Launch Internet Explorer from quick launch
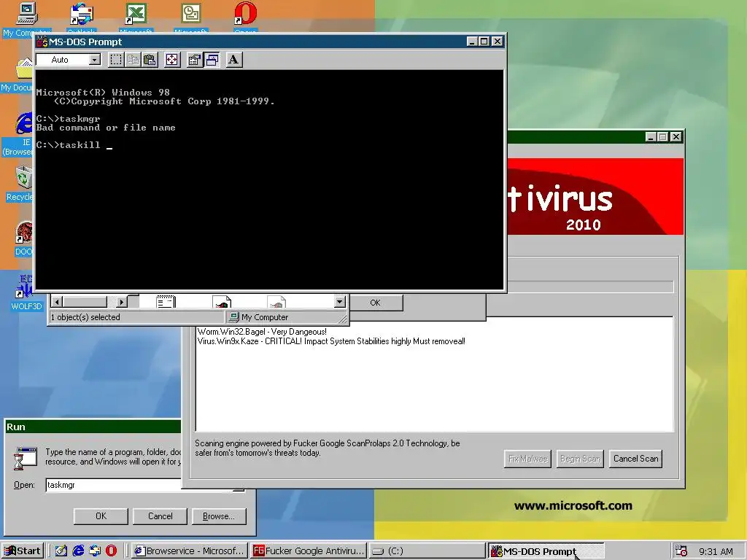Image resolution: width=747 pixels, height=560 pixels. [77, 551]
